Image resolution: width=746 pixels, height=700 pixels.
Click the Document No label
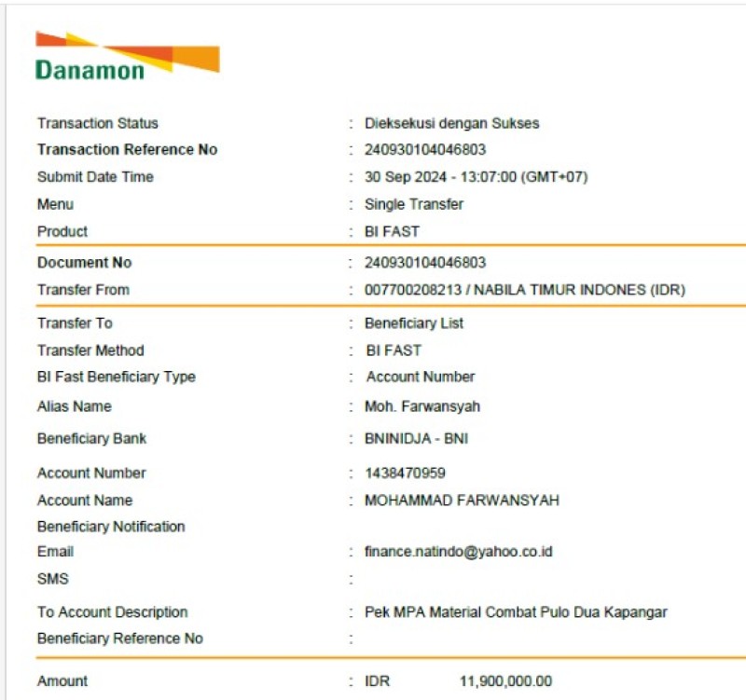(x=84, y=263)
